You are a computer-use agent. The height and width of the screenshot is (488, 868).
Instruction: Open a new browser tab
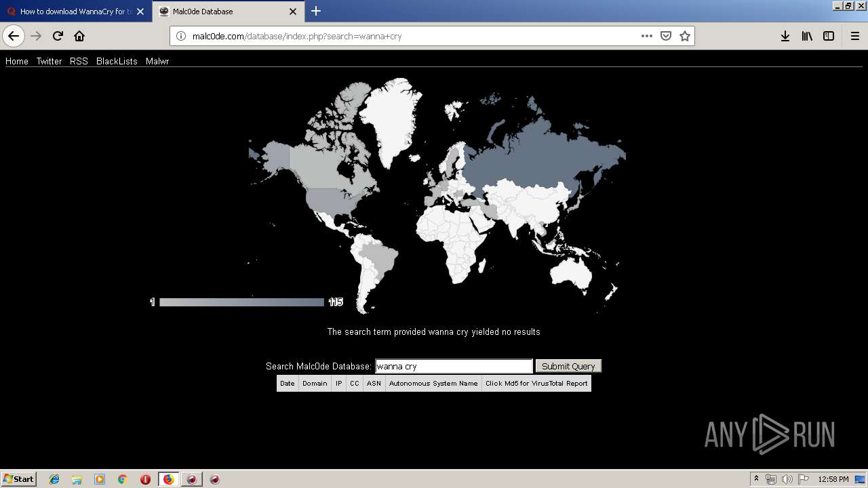[316, 11]
